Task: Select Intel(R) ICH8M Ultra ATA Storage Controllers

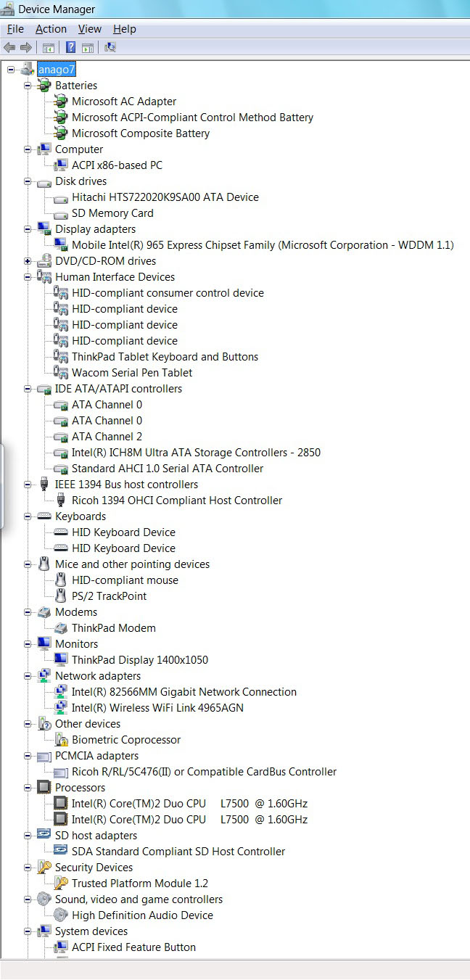Action: pos(196,453)
